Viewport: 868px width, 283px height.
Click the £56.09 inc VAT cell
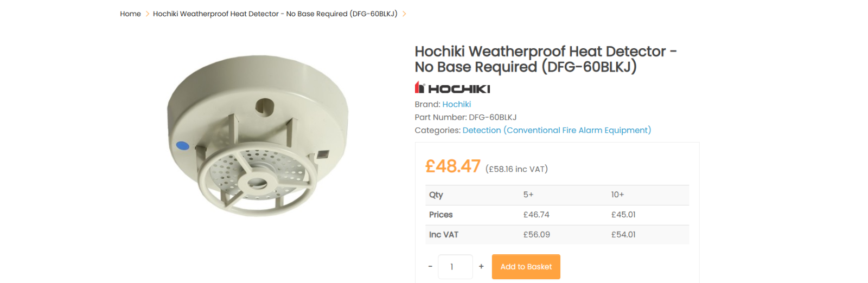[537, 235]
